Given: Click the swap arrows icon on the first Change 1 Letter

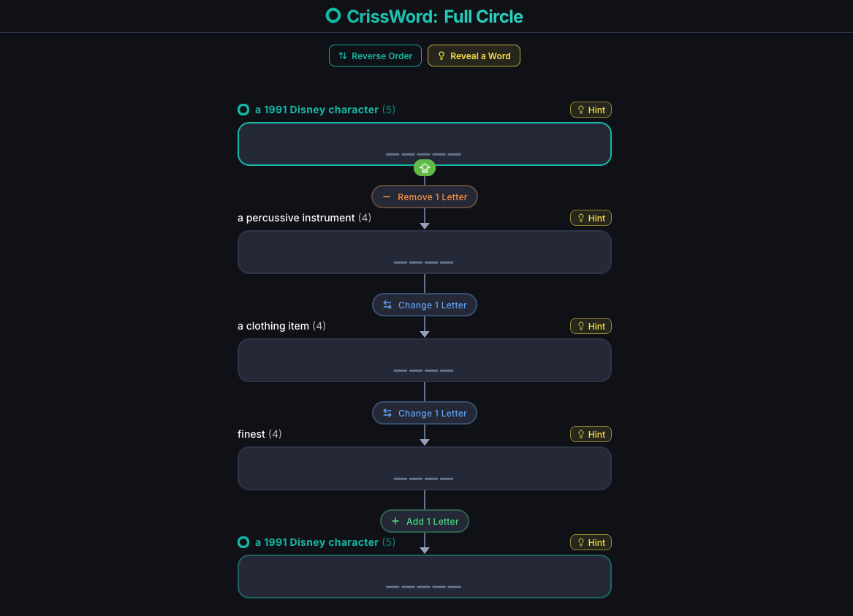Looking at the screenshot, I should (387, 305).
